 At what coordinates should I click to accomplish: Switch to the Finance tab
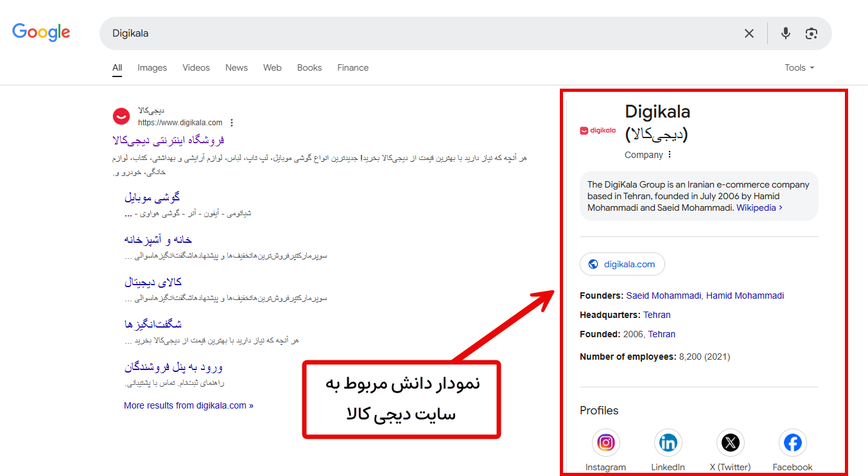coord(353,67)
